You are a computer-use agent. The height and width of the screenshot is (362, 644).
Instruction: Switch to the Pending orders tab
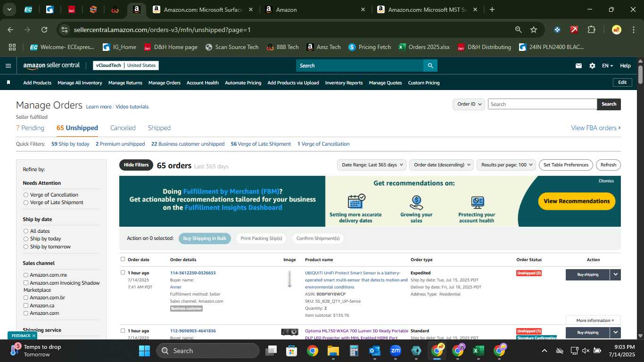30,128
